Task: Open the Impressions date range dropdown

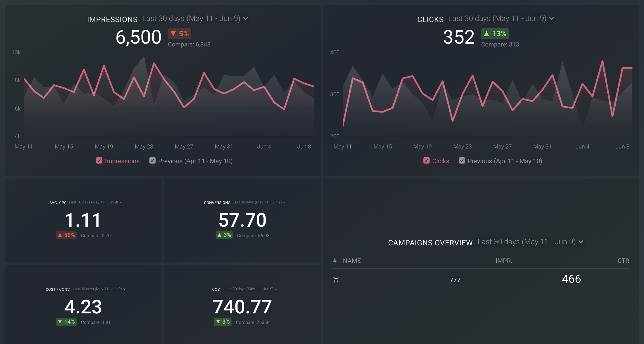Action: 195,18
